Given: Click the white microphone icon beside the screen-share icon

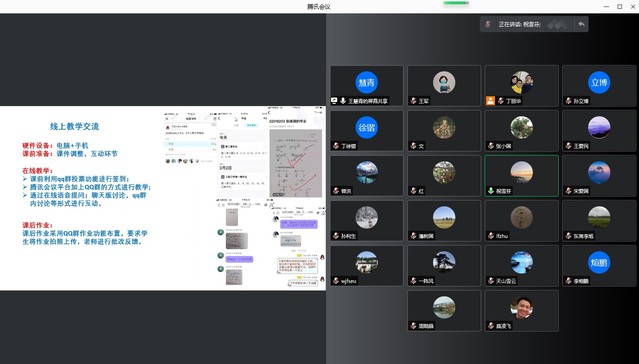Looking at the screenshot, I should pyautogui.click(x=343, y=101).
